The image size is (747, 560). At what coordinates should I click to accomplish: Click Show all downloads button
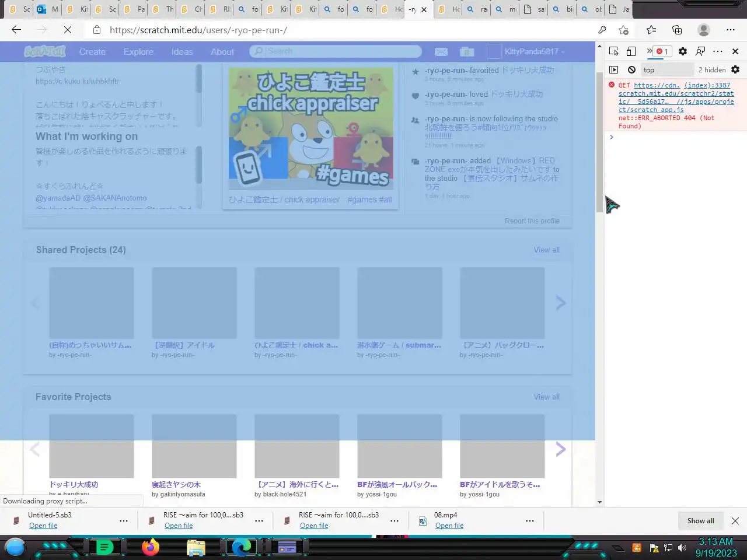(700, 521)
